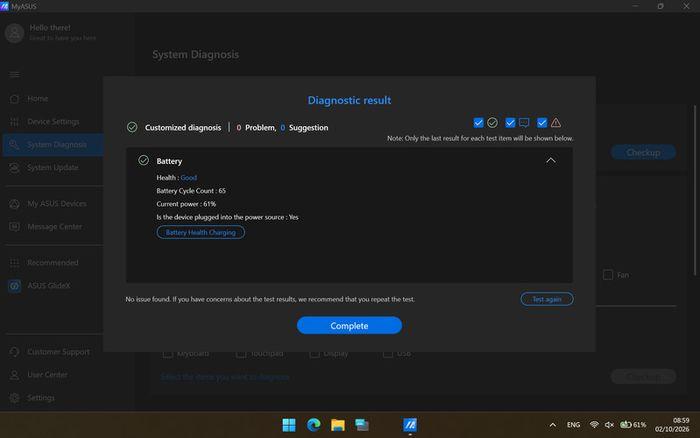The image size is (700, 438).
Task: Open System Update in the sidebar
Action: point(53,167)
